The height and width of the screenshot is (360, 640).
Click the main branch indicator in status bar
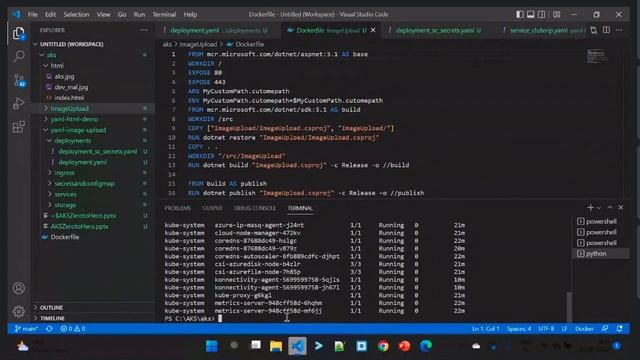coord(26,329)
